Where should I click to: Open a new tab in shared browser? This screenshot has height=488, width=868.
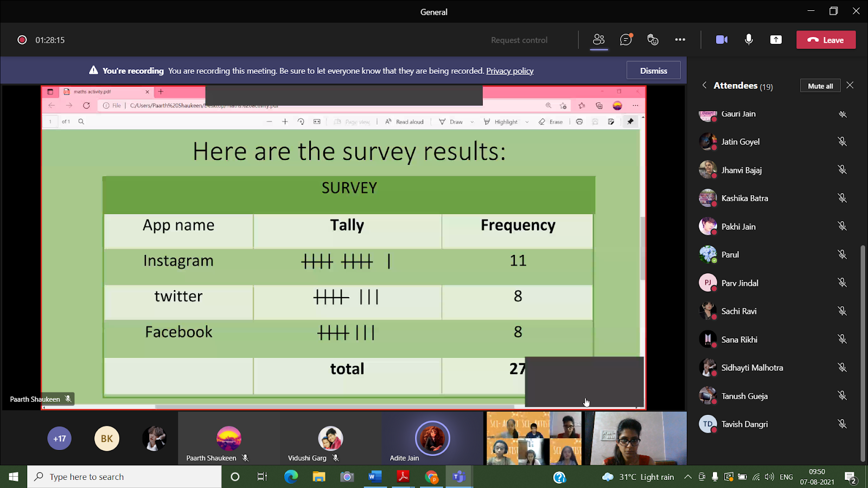tap(161, 92)
